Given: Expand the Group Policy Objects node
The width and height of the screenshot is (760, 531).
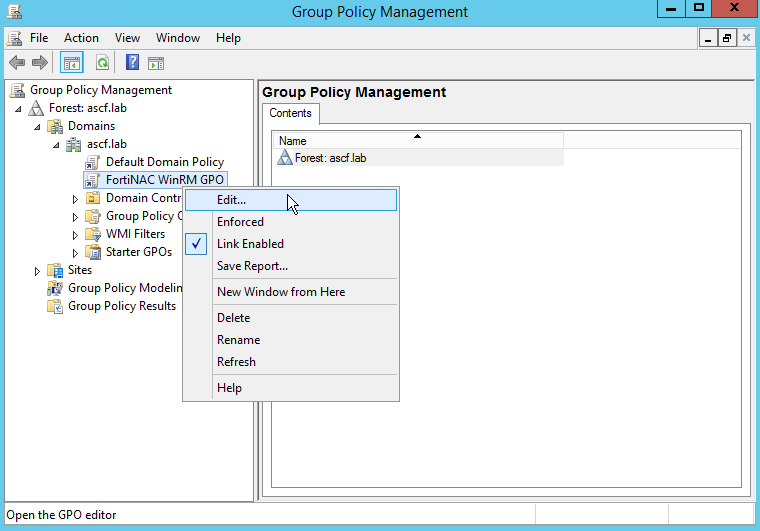Looking at the screenshot, I should (75, 217).
